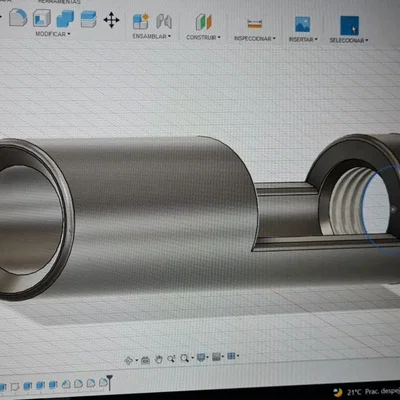The width and height of the screenshot is (400, 400).
Task: Click the timeline end-of-history marker
Action: [x=109, y=382]
